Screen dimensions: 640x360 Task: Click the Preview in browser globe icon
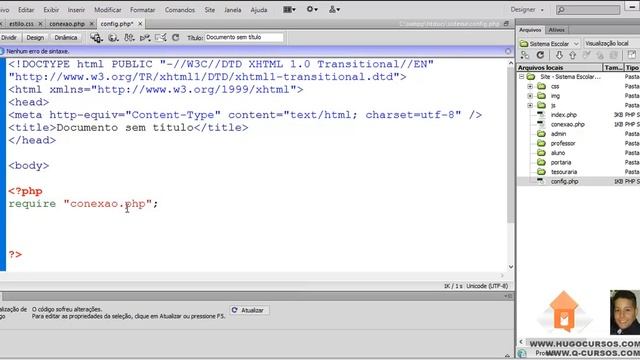113,38
